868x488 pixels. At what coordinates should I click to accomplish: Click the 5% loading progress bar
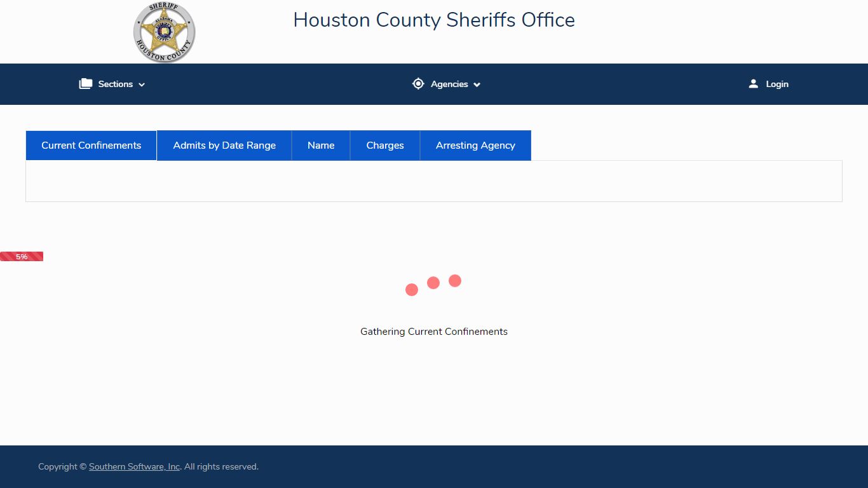tap(22, 257)
